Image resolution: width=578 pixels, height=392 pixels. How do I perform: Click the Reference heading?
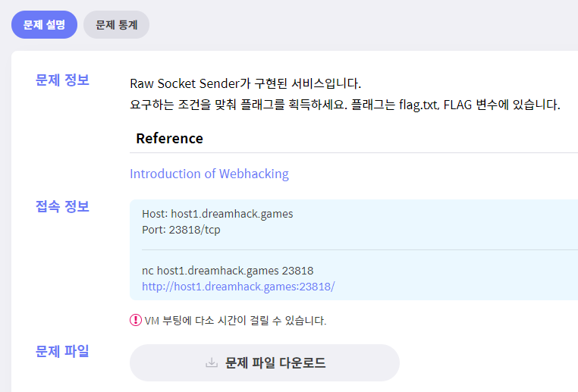[x=170, y=139]
